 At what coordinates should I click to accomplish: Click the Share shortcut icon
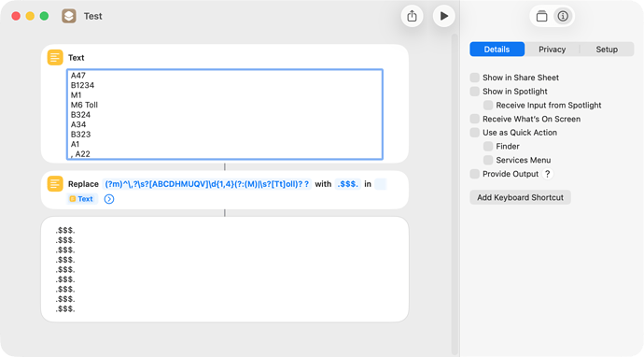pyautogui.click(x=412, y=17)
